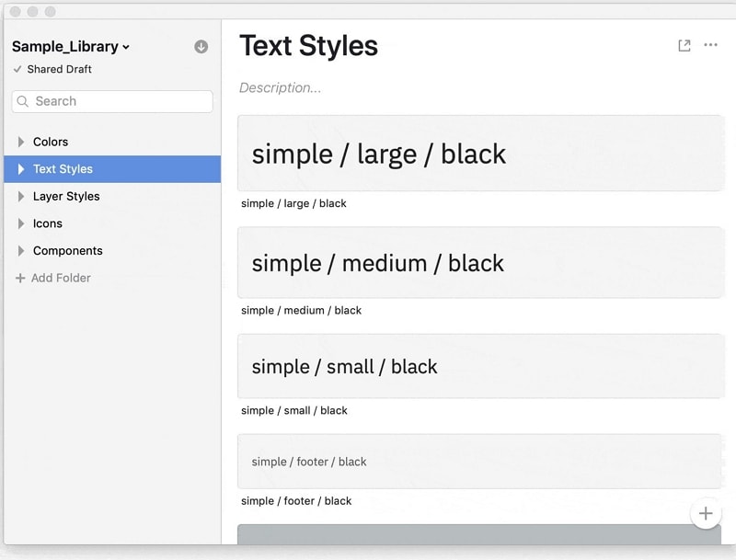Viewport: 736px width, 560px height.
Task: Click the Shared Draft checkmark icon
Action: (17, 69)
